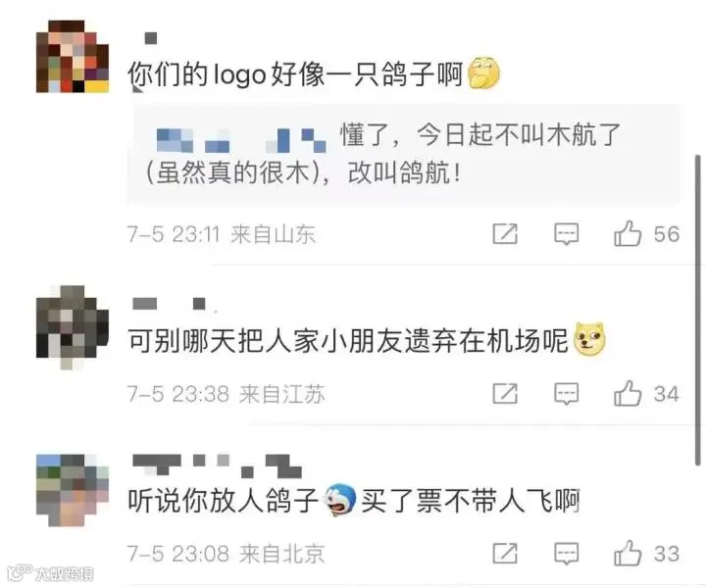The height and width of the screenshot is (588, 706).
Task: Repost the pigeon logo comment from 山东
Action: [505, 233]
